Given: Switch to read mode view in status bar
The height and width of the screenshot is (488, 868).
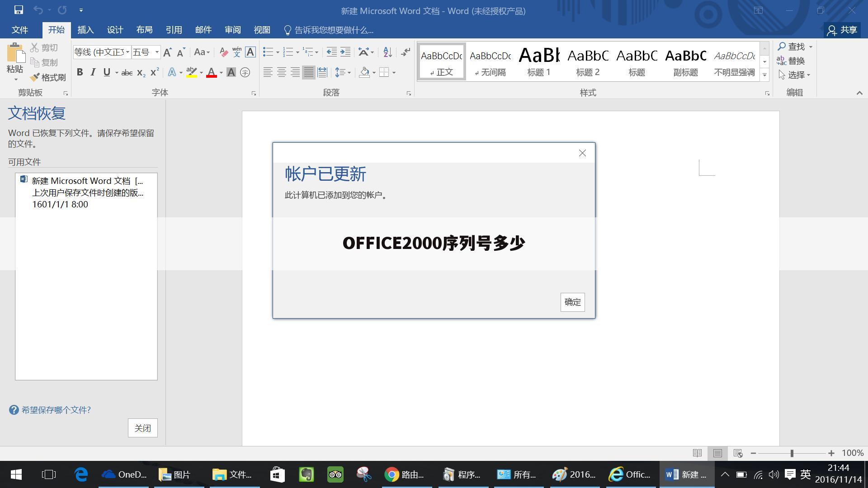Looking at the screenshot, I should click(698, 453).
